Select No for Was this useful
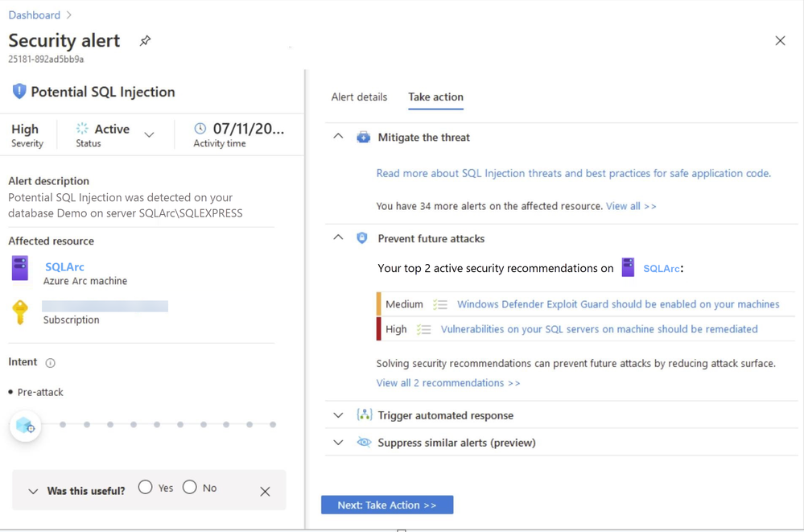This screenshot has width=804, height=532. click(x=190, y=487)
